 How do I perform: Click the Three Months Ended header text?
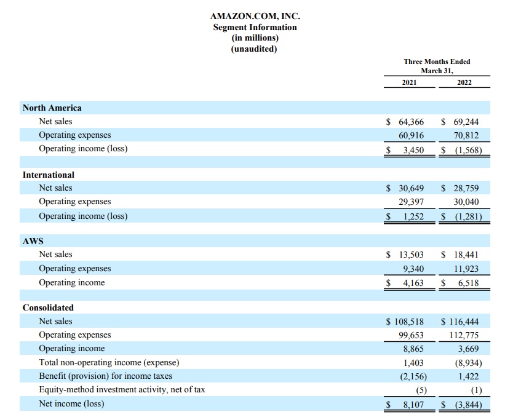[437, 61]
